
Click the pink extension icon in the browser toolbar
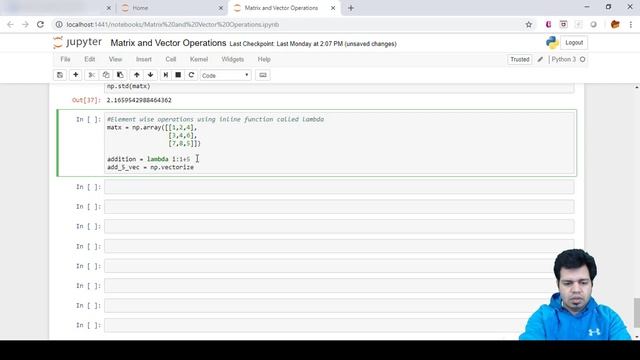[548, 24]
